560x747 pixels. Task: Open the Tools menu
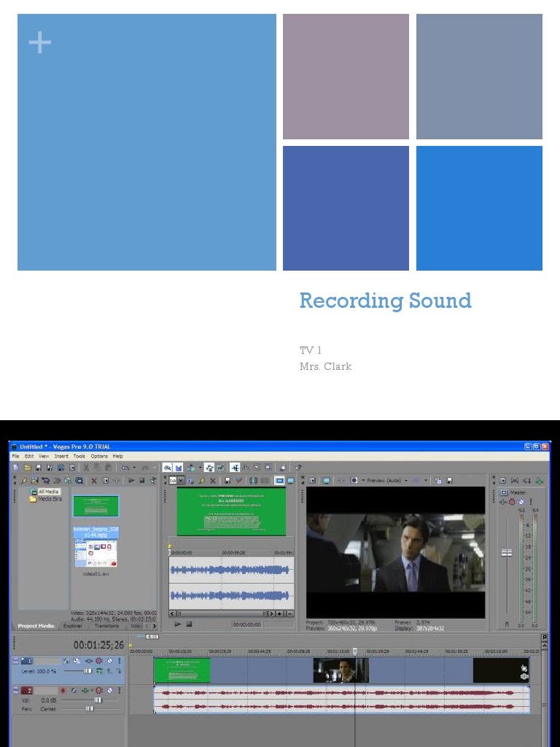click(79, 456)
